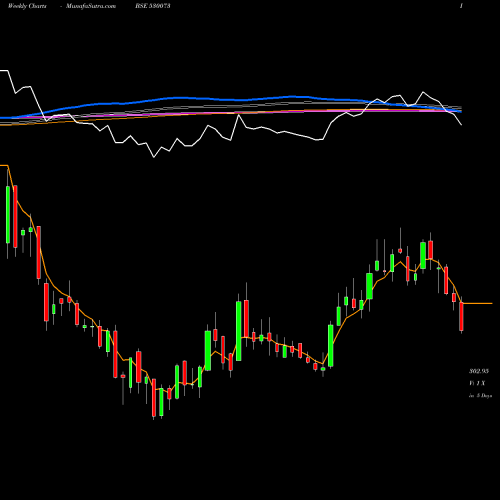Click the first green candlestick at far left
The height and width of the screenshot is (500, 500).
[x=8, y=215]
